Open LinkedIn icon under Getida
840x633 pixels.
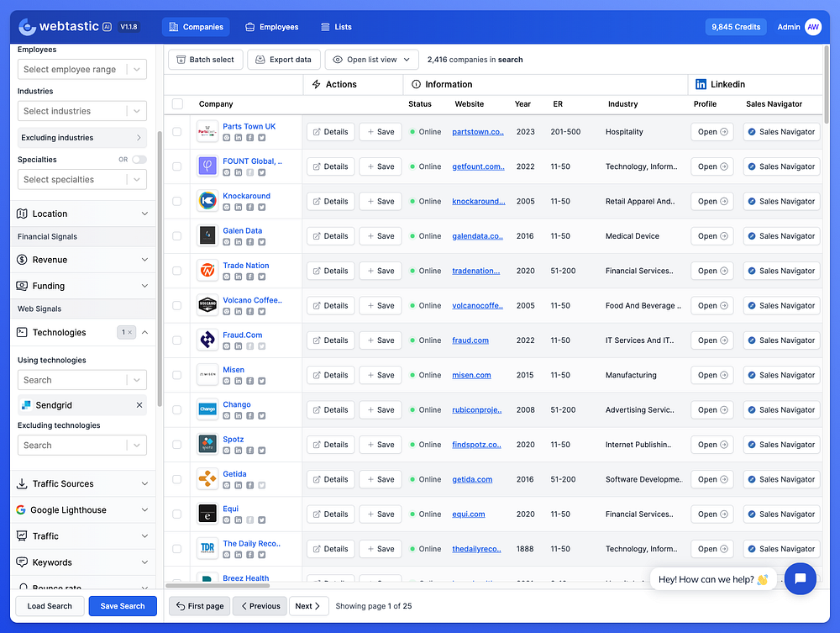239,486
